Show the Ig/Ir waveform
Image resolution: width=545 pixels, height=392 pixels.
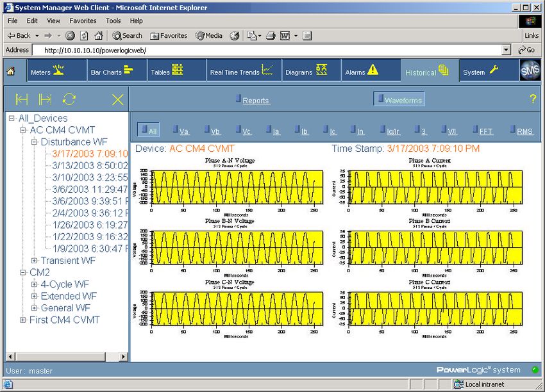(x=390, y=131)
